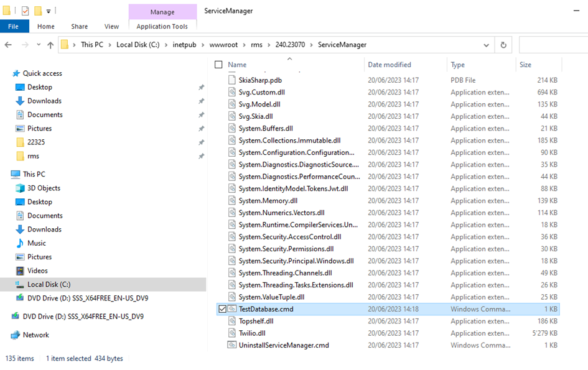Click New folder quick access toolbar icon
Image resolution: width=588 pixels, height=370 pixels.
click(38, 11)
